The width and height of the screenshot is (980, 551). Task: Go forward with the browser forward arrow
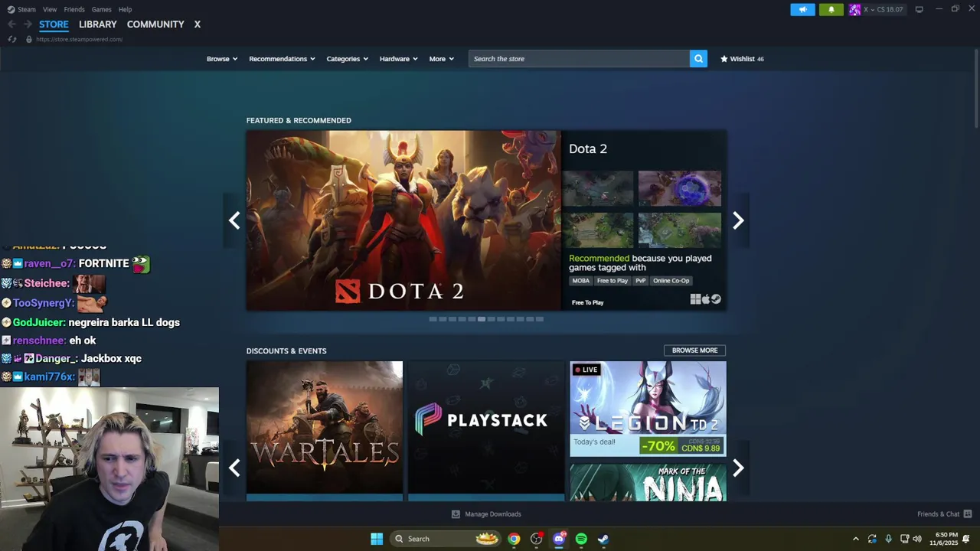[28, 24]
